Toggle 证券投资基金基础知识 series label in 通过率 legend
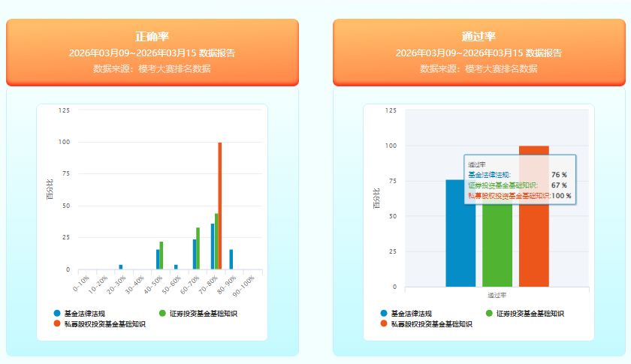This screenshot has height=364, width=631. tap(530, 313)
